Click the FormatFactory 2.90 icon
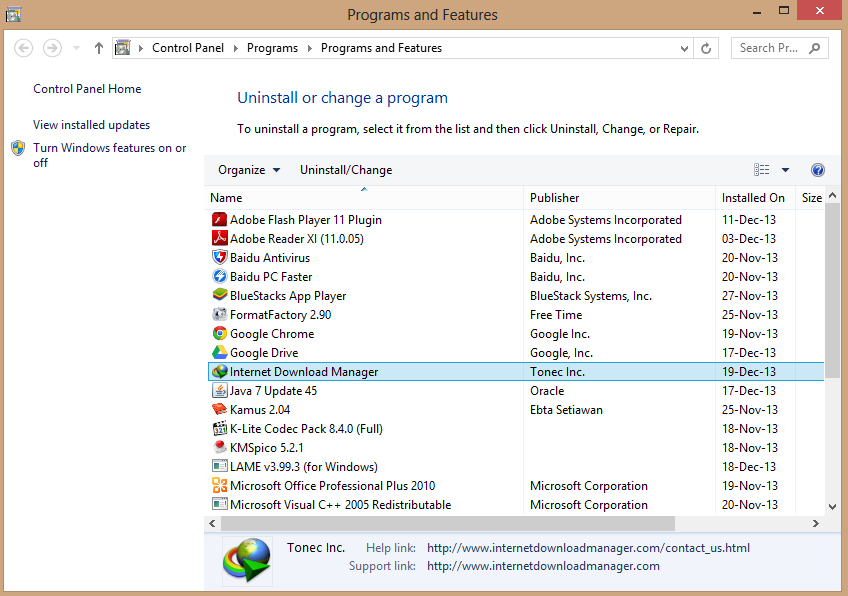 (219, 314)
